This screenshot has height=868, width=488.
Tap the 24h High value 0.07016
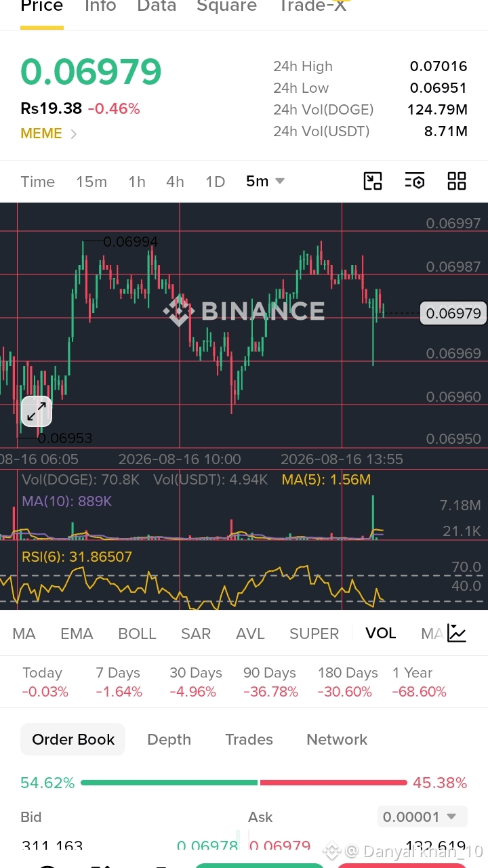tap(439, 66)
